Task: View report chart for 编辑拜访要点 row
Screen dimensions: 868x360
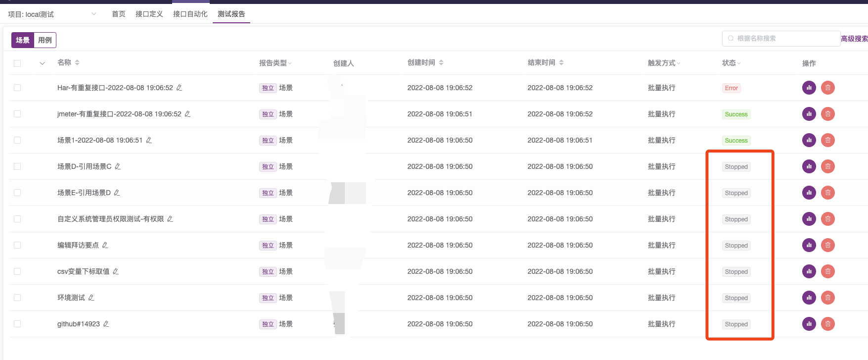Action: pos(809,245)
